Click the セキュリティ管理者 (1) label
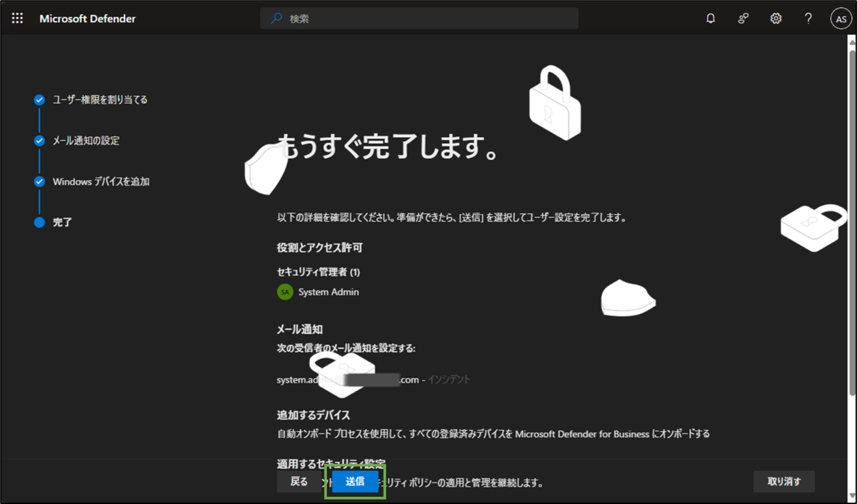The height and width of the screenshot is (504, 857). (x=319, y=272)
